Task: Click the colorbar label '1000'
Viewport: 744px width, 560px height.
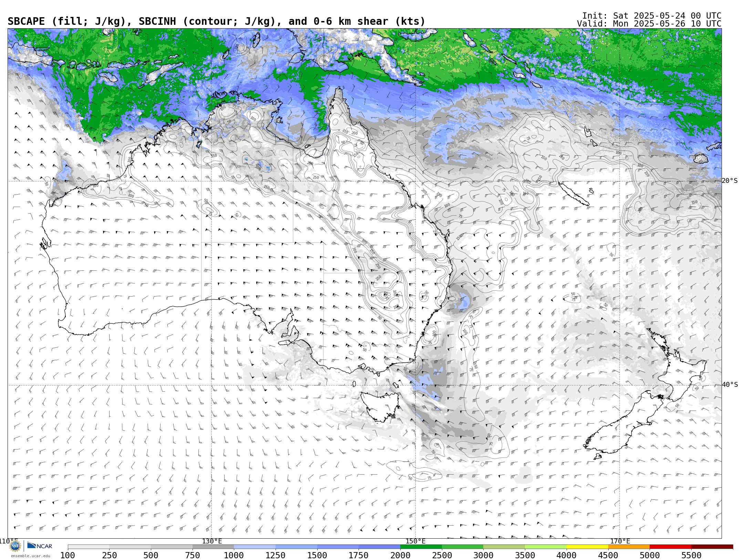Action: click(x=234, y=556)
